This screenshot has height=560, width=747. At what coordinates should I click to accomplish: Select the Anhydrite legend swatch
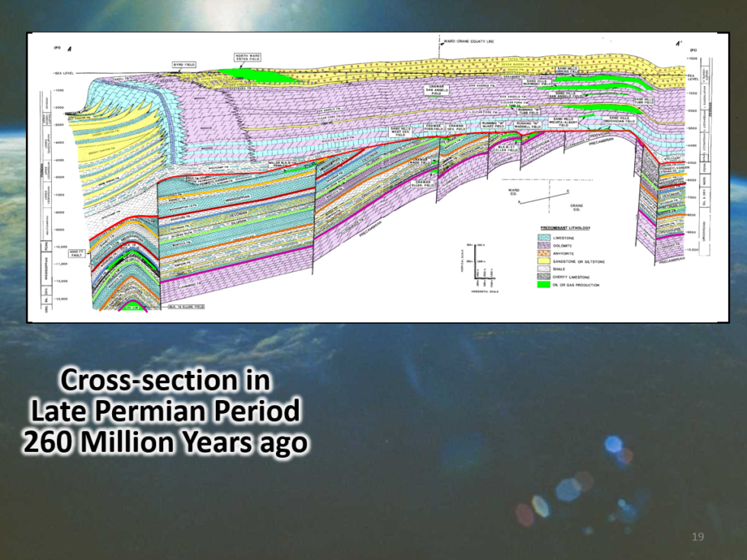pos(543,253)
